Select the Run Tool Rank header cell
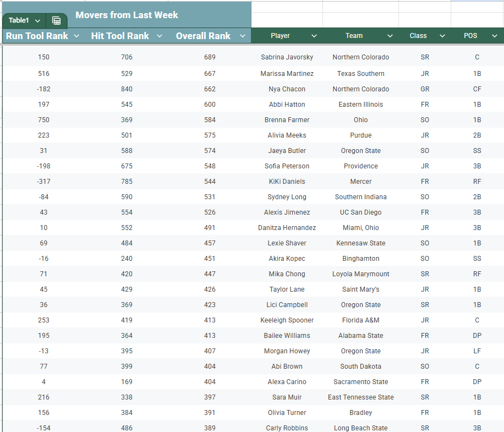The height and width of the screenshot is (432, 504). tap(43, 36)
